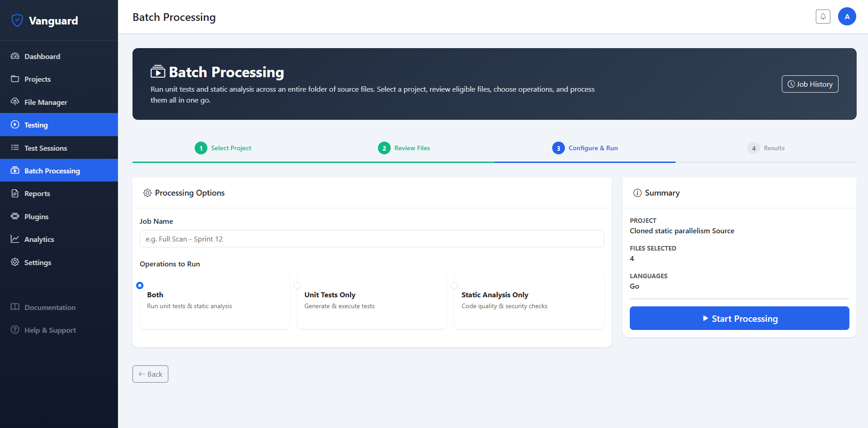Open Reports in the sidebar
The height and width of the screenshot is (428, 868).
click(x=37, y=193)
